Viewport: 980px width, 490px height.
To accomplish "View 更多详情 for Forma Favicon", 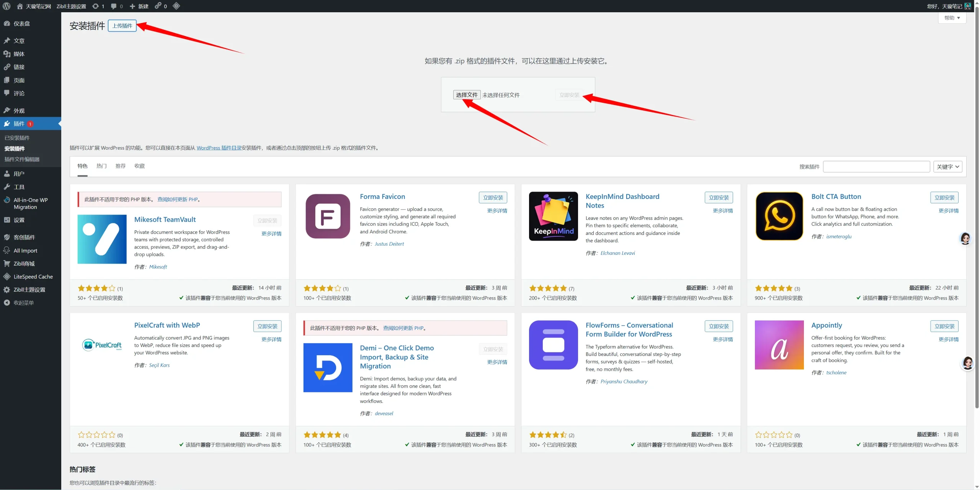I will [x=497, y=211].
